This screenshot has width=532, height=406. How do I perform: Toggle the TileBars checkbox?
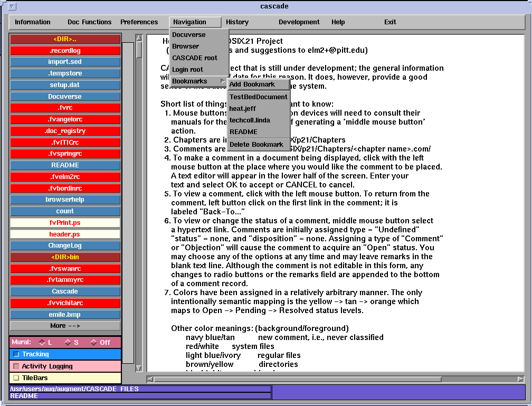pyautogui.click(x=16, y=377)
